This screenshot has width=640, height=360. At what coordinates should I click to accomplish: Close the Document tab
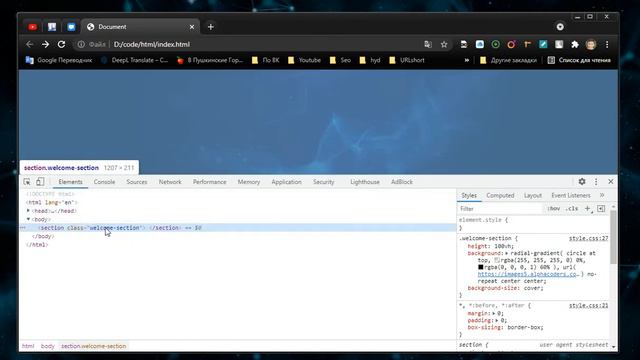(x=192, y=27)
